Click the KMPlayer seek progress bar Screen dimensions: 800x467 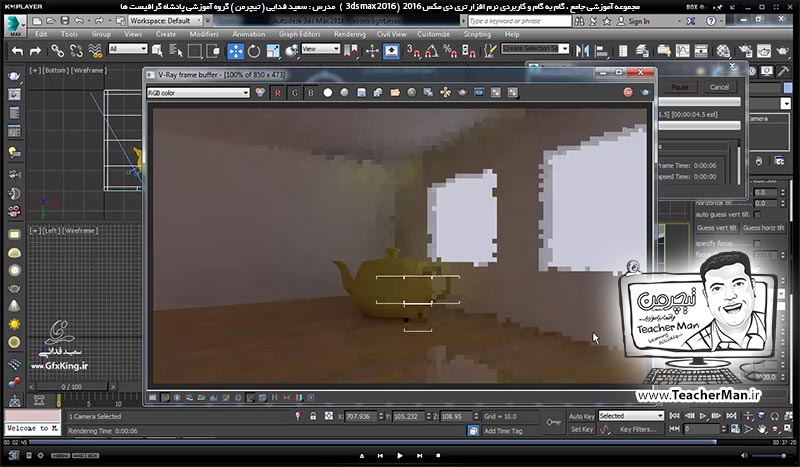(x=399, y=442)
